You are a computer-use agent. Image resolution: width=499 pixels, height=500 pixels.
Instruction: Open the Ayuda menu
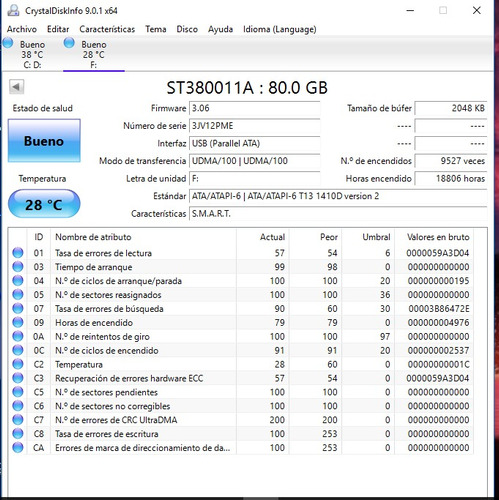220,29
